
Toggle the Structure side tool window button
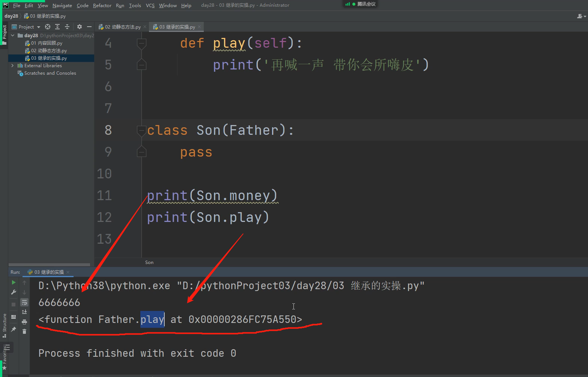click(x=5, y=325)
